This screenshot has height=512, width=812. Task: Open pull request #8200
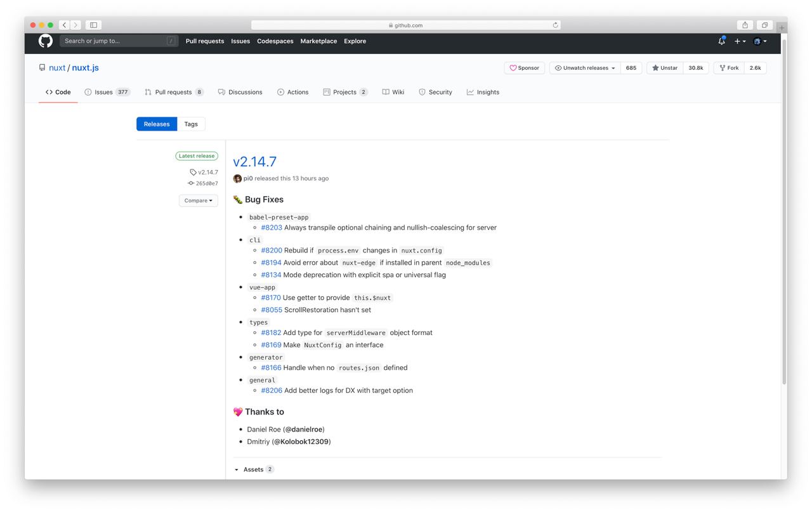272,251
